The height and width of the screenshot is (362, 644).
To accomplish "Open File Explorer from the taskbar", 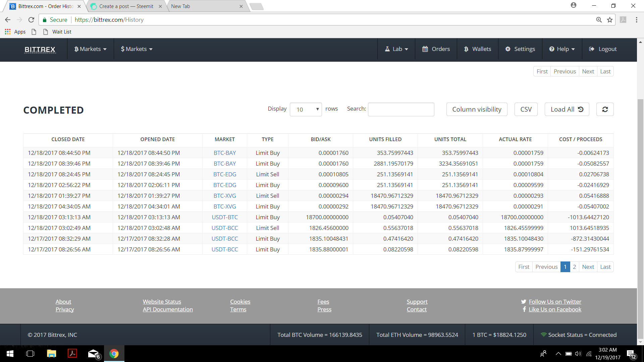I will click(x=51, y=354).
